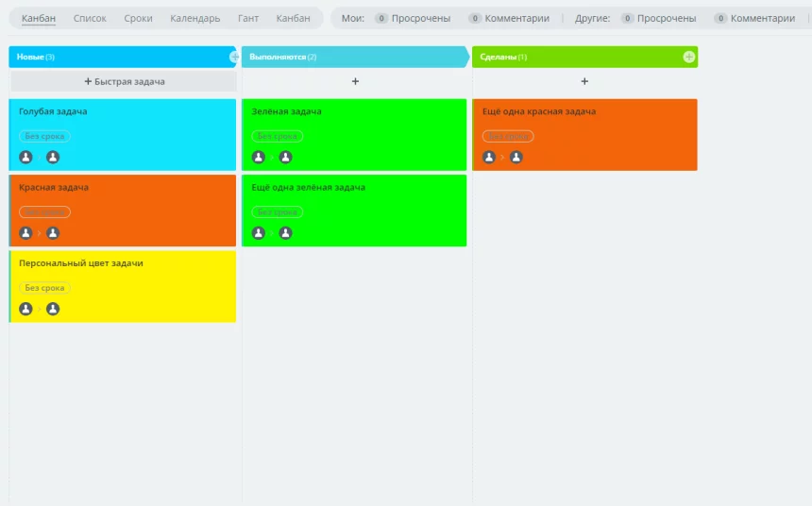Click the assignee avatar on "Зелёная задача" card
This screenshot has height=506, width=812.
tap(285, 158)
